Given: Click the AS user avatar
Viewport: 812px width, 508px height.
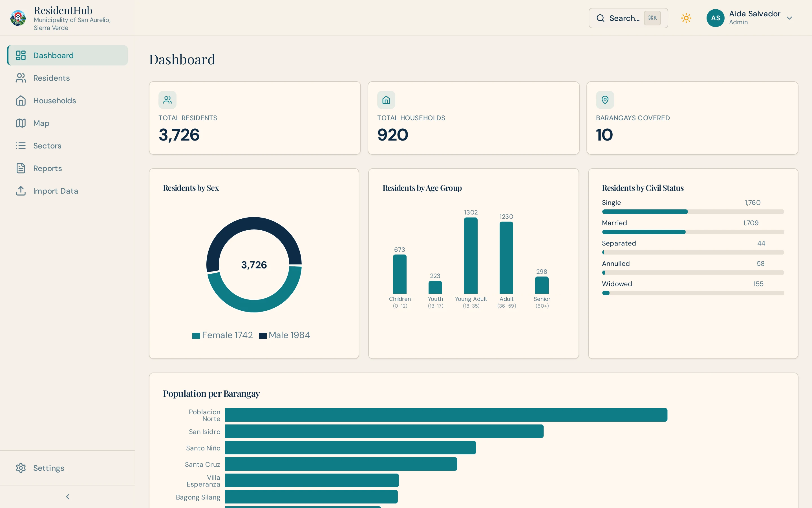Looking at the screenshot, I should tap(715, 18).
